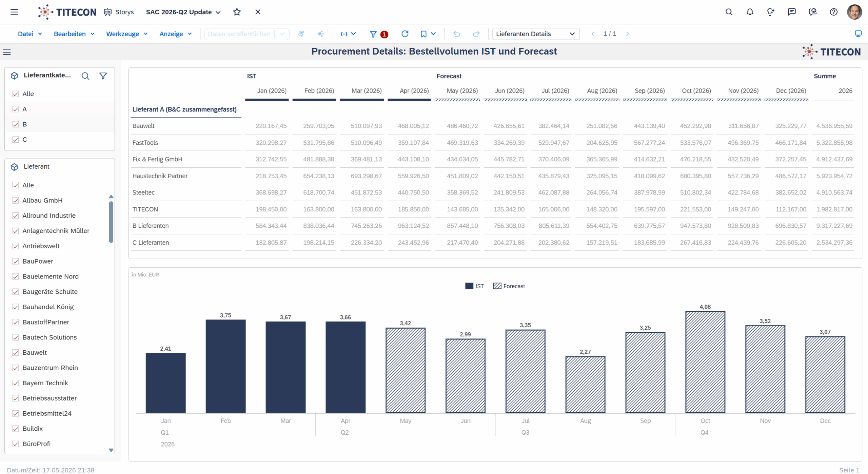Image resolution: width=868 pixels, height=474 pixels.
Task: Open the Datei menu
Action: tap(30, 34)
